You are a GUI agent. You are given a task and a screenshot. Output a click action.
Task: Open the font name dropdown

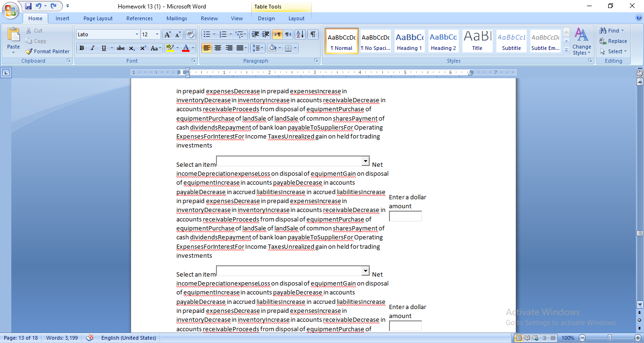(137, 34)
